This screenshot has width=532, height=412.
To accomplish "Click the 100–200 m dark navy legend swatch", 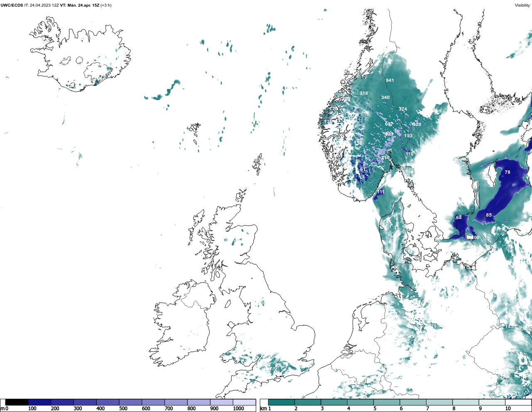I will (x=39, y=402).
